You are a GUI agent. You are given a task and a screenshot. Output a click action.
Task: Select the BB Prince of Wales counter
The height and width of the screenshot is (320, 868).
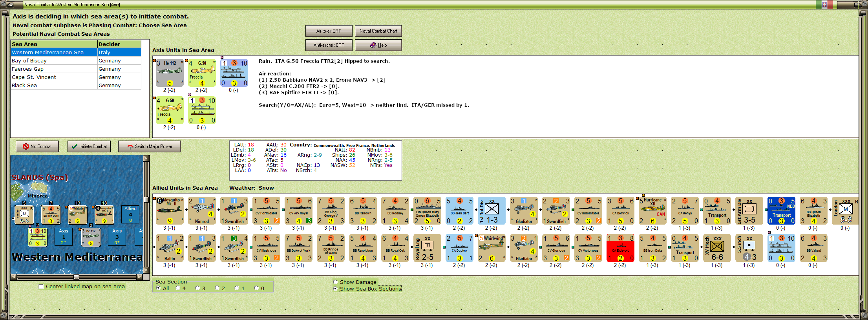tap(331, 248)
